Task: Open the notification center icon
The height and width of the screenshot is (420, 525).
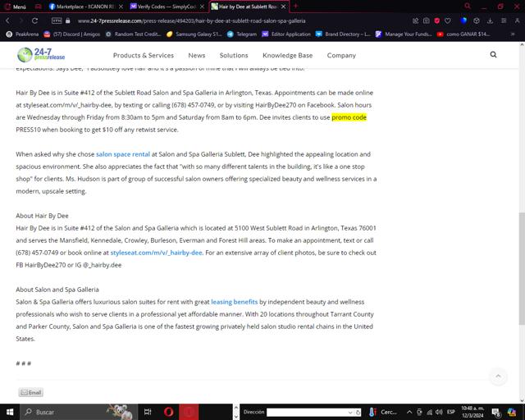Action: pyautogui.click(x=495, y=413)
